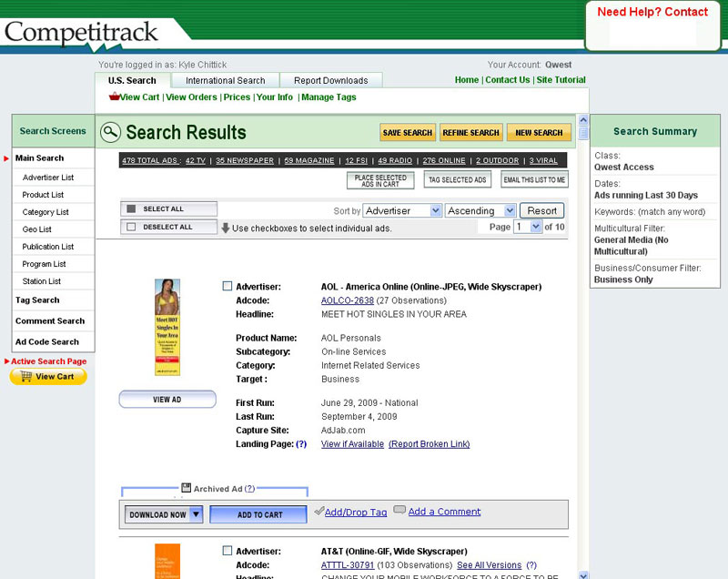Image resolution: width=728 pixels, height=579 pixels.
Task: Open the Manage Tags link
Action: tap(329, 97)
